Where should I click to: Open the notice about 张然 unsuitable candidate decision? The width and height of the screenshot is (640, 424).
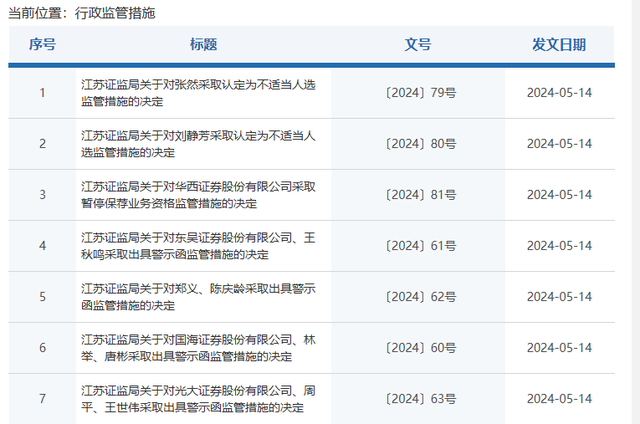198,93
